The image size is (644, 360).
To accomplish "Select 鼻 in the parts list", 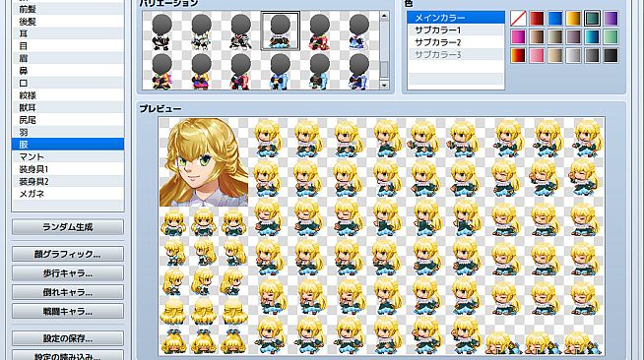I will tap(68, 71).
